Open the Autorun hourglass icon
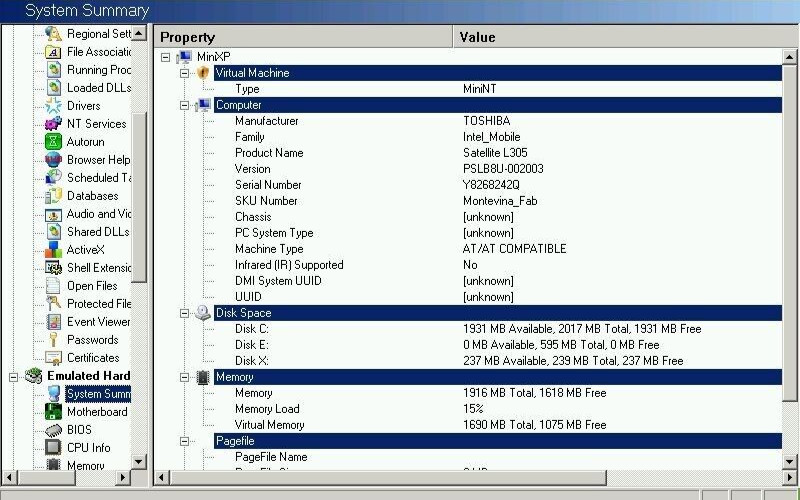 click(x=53, y=141)
